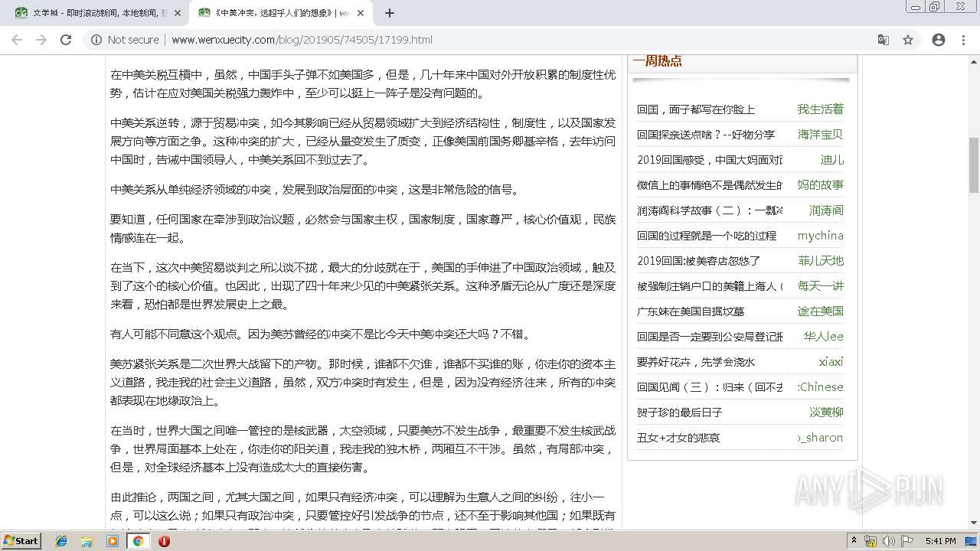Visit author 途在美国 blog
Image resolution: width=980 pixels, height=551 pixels.
(x=820, y=311)
